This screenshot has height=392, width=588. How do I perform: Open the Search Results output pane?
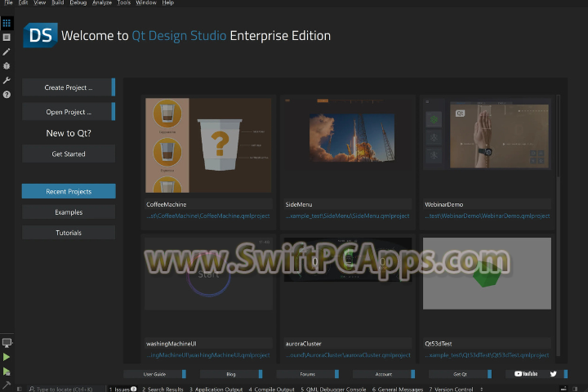[163, 389]
